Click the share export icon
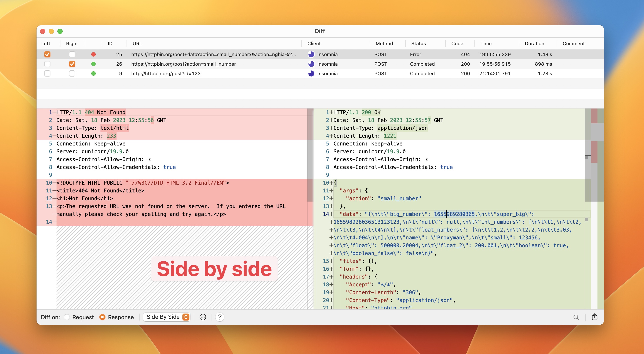Screen dimensions: 644x354 click(x=594, y=317)
